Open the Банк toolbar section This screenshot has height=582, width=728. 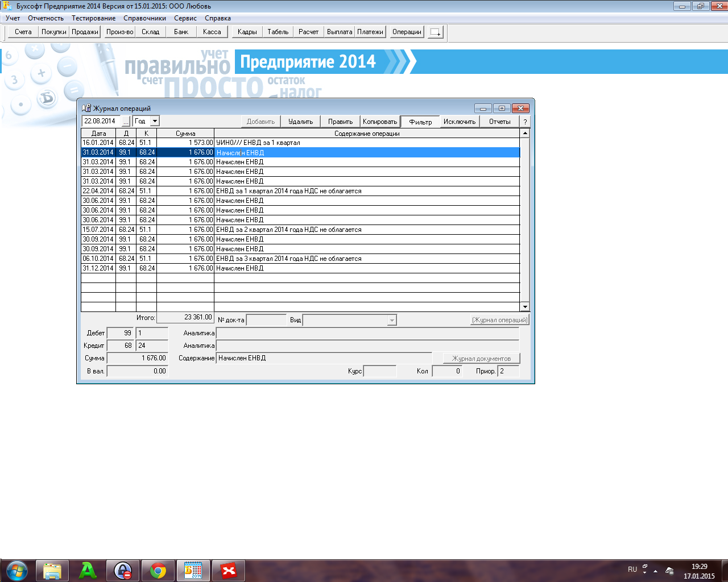pos(181,32)
